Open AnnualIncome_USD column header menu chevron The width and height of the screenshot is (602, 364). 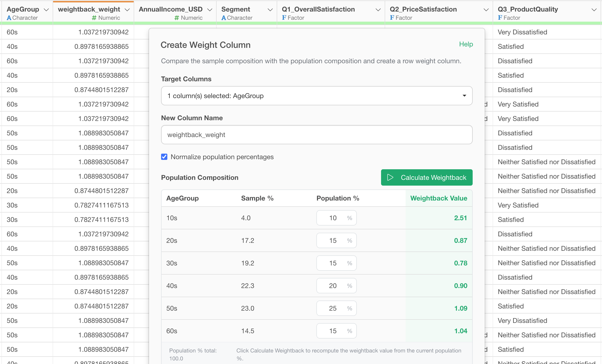click(x=210, y=10)
